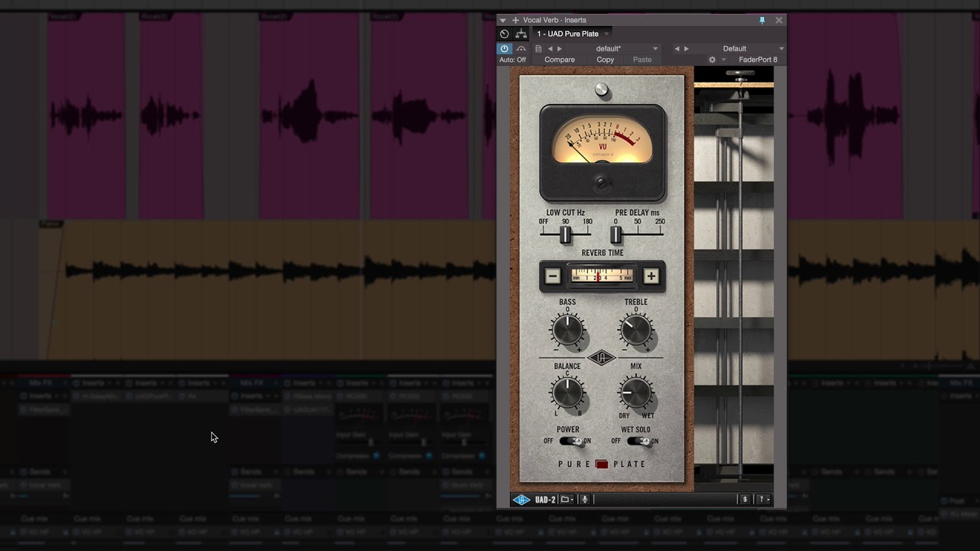Open the default* preset dropdown
The height and width of the screenshot is (551, 980).
655,49
